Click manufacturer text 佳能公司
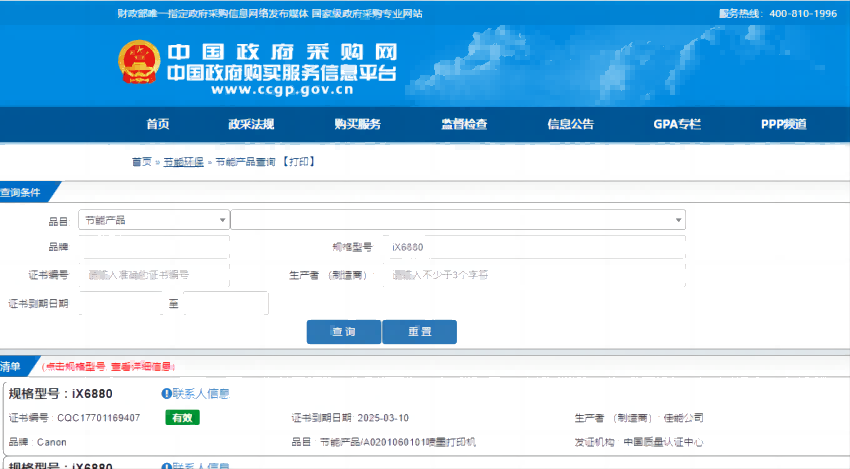Viewport: 850px width, 469px height. pyautogui.click(x=684, y=418)
